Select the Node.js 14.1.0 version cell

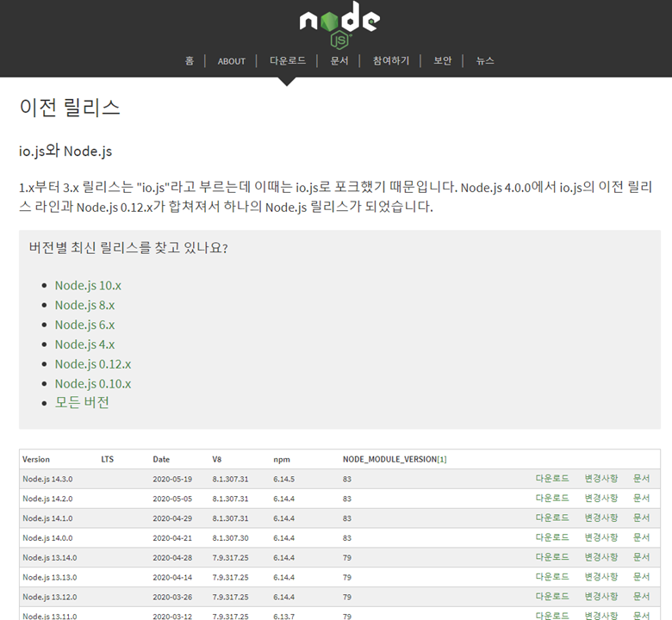click(47, 518)
